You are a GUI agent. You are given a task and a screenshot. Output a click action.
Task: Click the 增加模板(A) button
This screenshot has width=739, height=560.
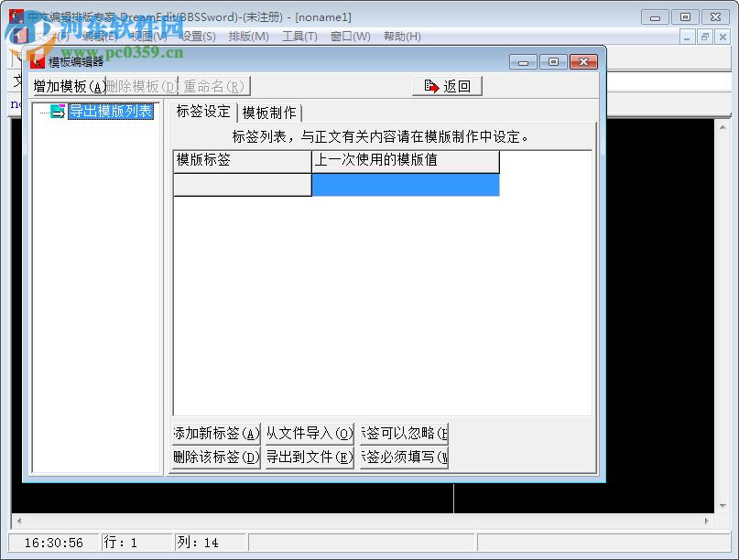point(66,85)
